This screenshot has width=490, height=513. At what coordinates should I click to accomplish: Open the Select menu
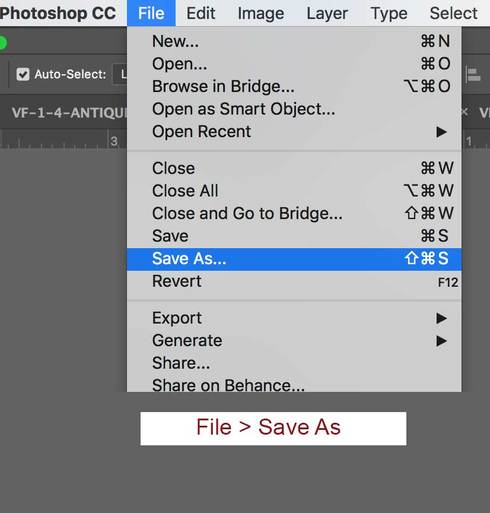453,13
